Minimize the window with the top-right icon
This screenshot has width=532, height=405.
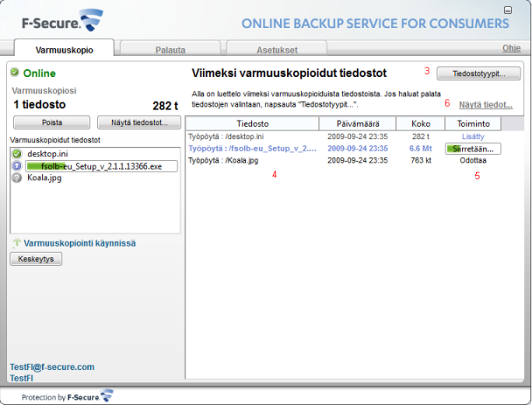507,10
